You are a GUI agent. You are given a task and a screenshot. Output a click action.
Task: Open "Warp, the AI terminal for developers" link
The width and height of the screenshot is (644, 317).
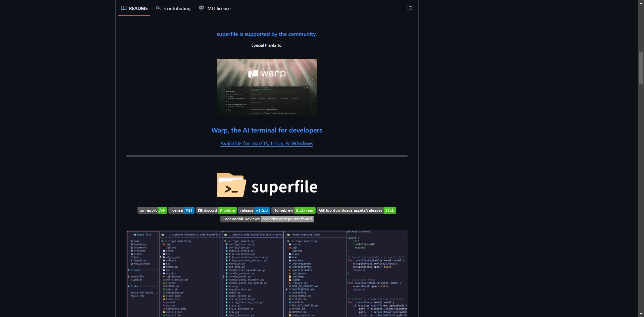(267, 130)
